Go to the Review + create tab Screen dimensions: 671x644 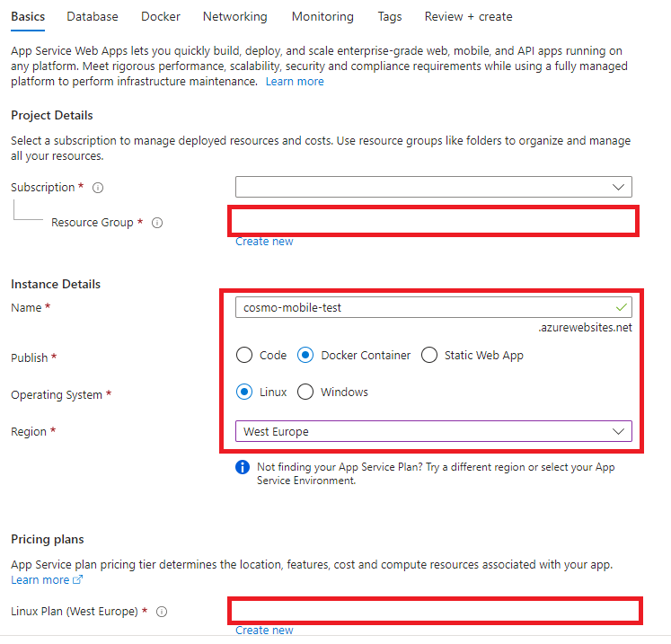pyautogui.click(x=468, y=16)
